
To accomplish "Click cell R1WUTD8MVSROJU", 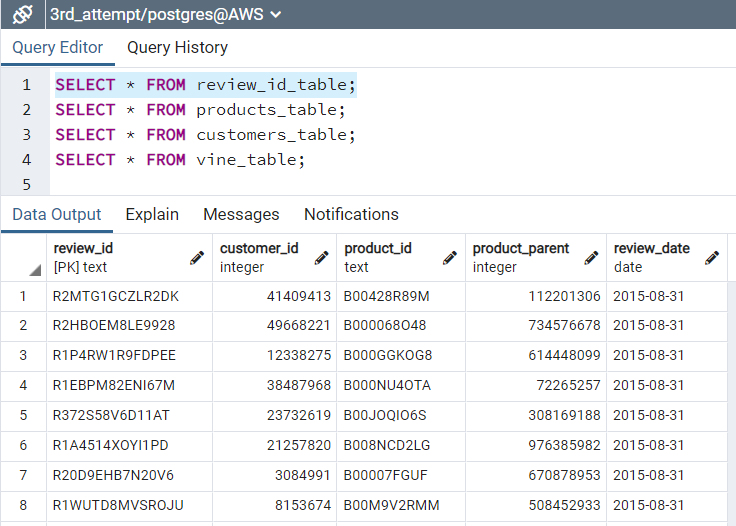I will 130,505.
